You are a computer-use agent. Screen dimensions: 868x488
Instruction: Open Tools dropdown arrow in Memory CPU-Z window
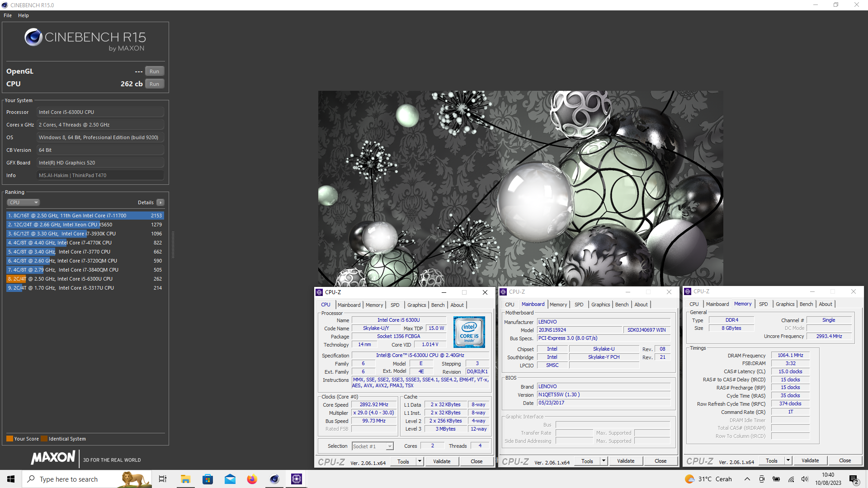tap(788, 460)
